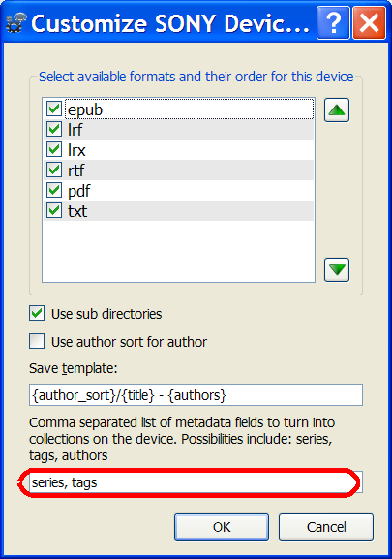
Task: Move selected format up with green arrow
Action: click(x=337, y=110)
